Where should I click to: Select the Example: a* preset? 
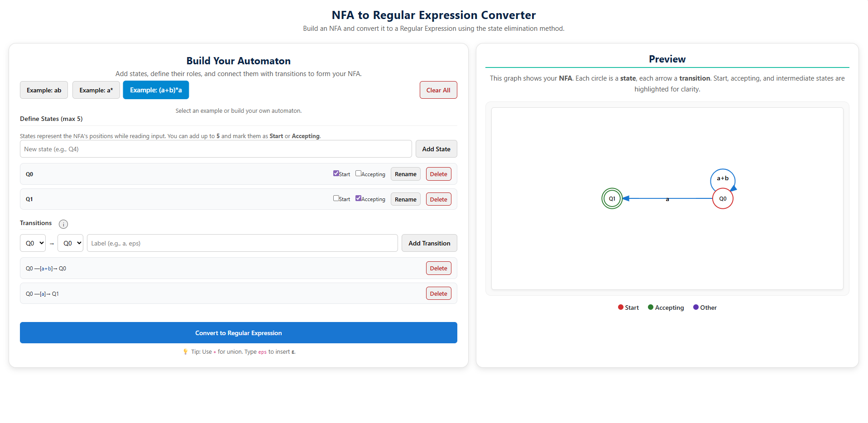96,90
